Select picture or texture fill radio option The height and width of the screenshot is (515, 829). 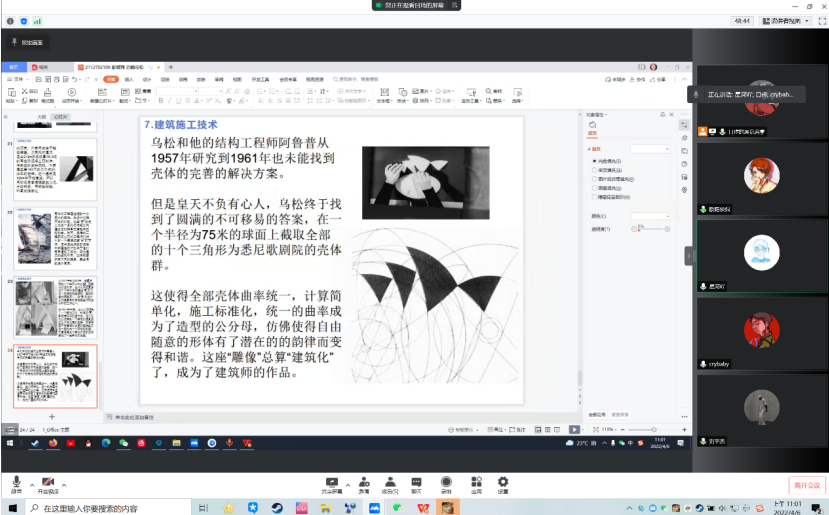click(x=595, y=179)
